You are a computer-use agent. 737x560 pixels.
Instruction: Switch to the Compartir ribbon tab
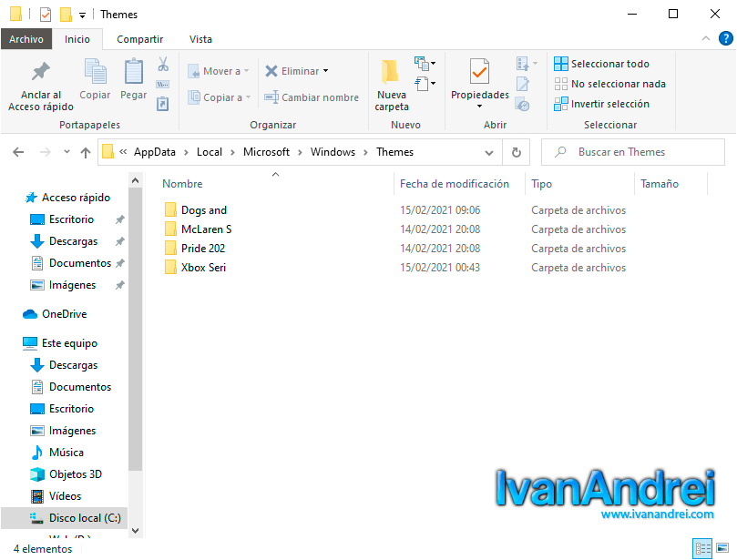click(x=139, y=39)
